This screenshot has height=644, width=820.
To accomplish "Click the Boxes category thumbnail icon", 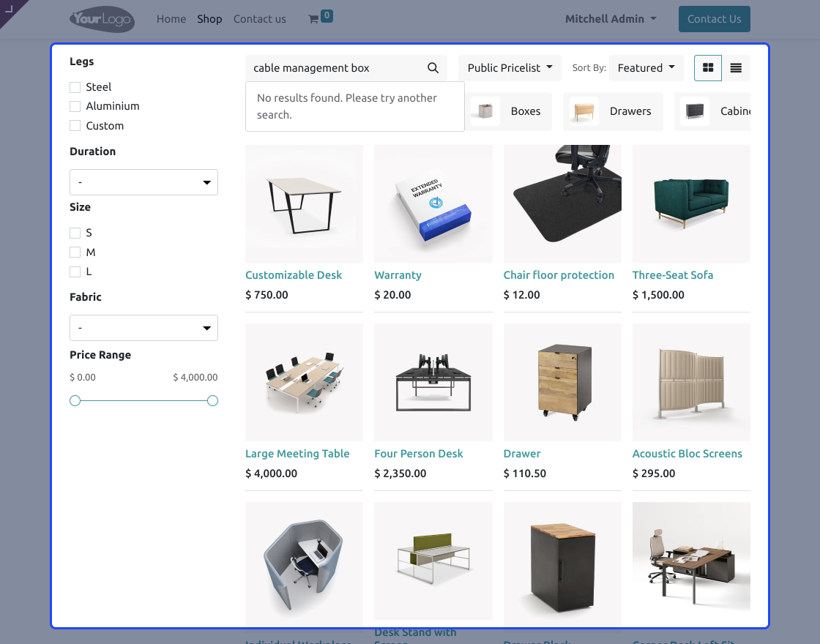I will point(485,111).
